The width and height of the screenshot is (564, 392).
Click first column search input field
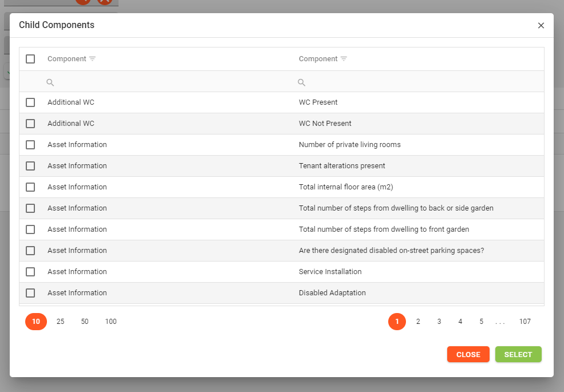point(166,82)
